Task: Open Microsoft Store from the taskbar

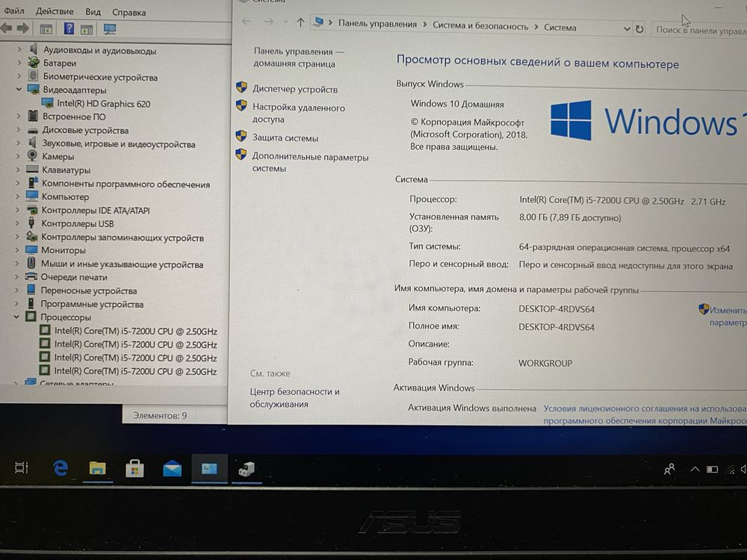Action: tap(134, 469)
